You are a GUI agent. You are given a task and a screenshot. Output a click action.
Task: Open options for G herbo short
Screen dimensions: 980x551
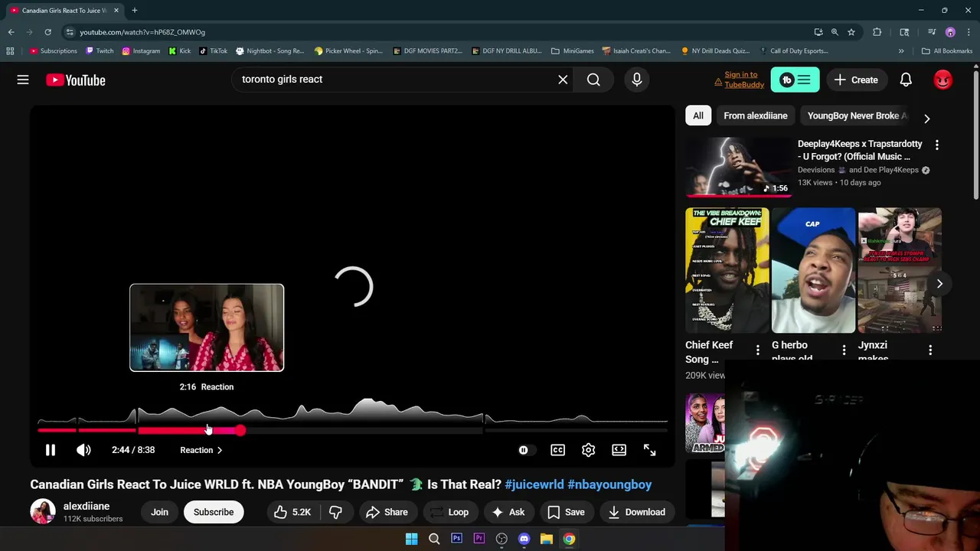click(x=844, y=350)
